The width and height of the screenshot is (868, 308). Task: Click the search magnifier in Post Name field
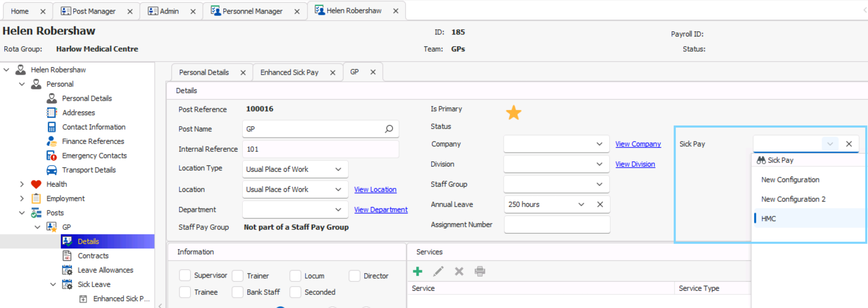pos(389,129)
